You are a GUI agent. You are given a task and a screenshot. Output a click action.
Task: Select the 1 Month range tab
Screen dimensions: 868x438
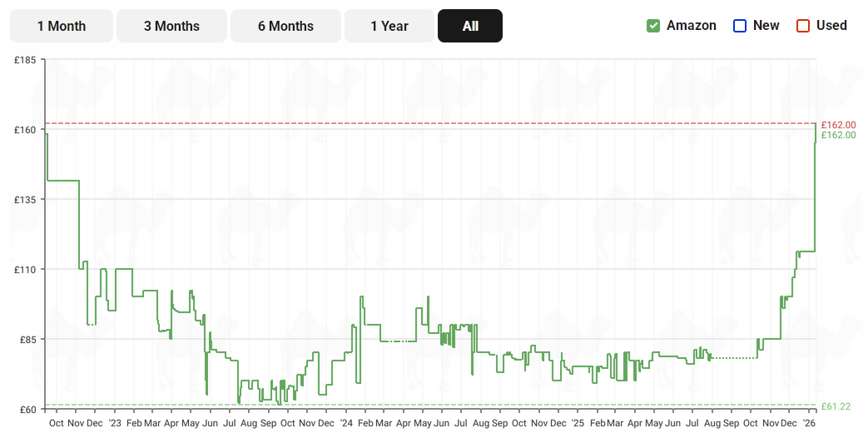62,26
